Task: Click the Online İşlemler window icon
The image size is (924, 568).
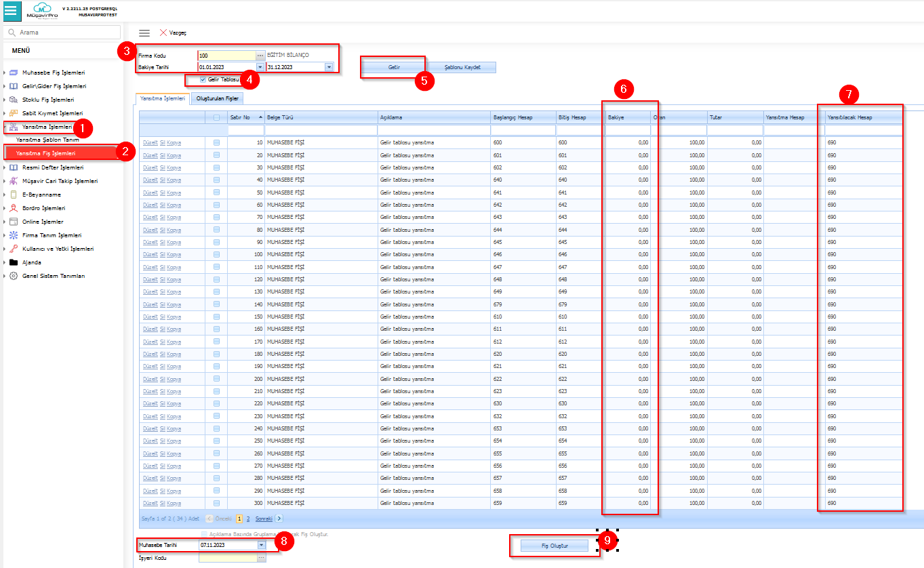Action: pos(13,222)
